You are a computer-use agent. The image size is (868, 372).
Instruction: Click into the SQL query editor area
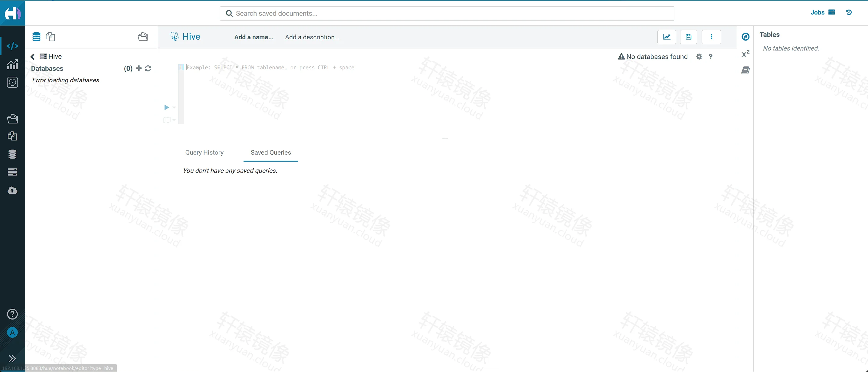click(448, 94)
